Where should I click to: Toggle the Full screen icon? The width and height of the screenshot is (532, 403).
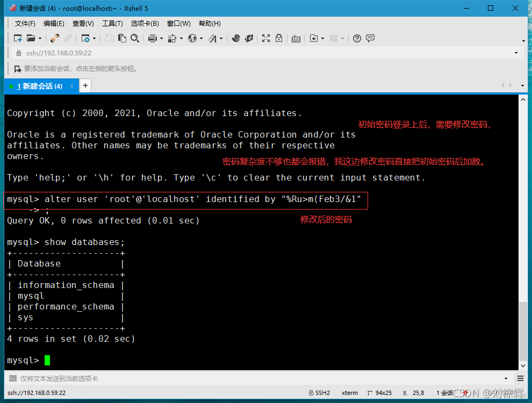266,38
